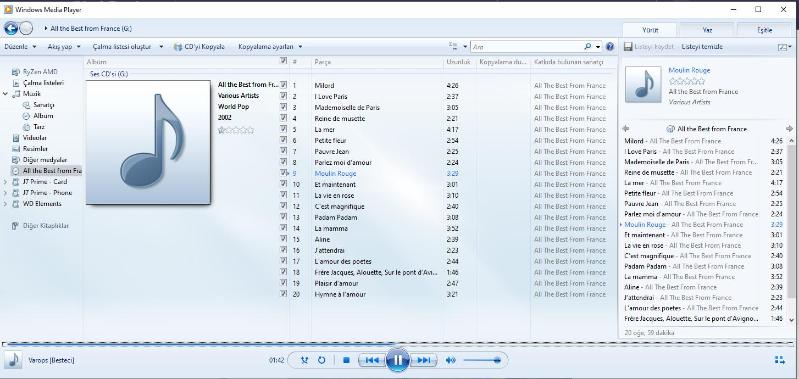Click the greyed-out forward navigation button
The width and height of the screenshot is (799, 379).
[26, 29]
